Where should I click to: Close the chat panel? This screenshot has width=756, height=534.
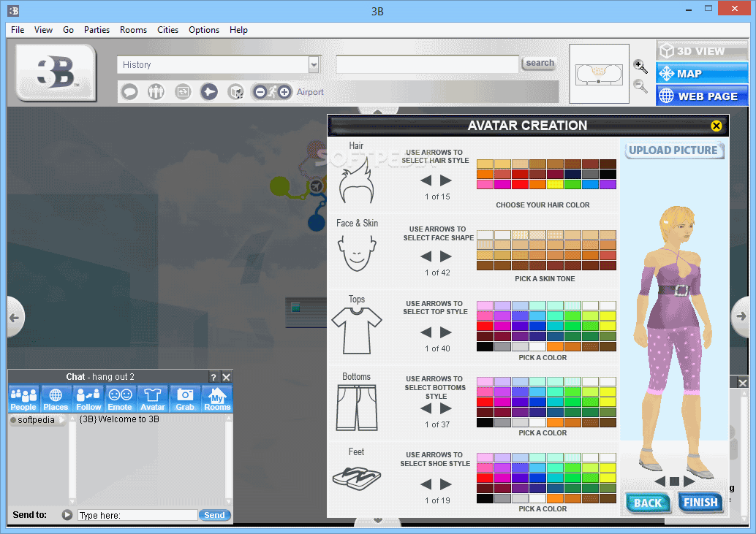click(226, 377)
